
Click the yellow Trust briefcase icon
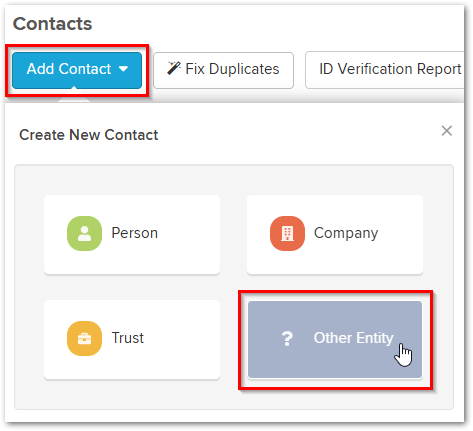click(x=84, y=338)
